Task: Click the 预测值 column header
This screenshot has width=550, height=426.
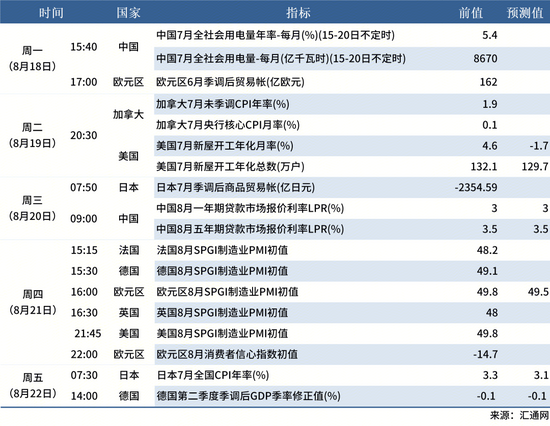Action: (x=525, y=13)
